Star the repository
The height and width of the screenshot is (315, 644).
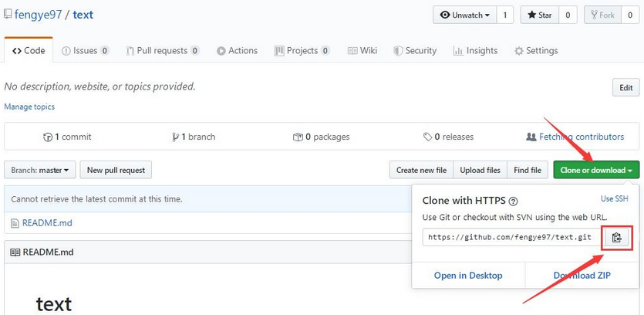[x=540, y=15]
